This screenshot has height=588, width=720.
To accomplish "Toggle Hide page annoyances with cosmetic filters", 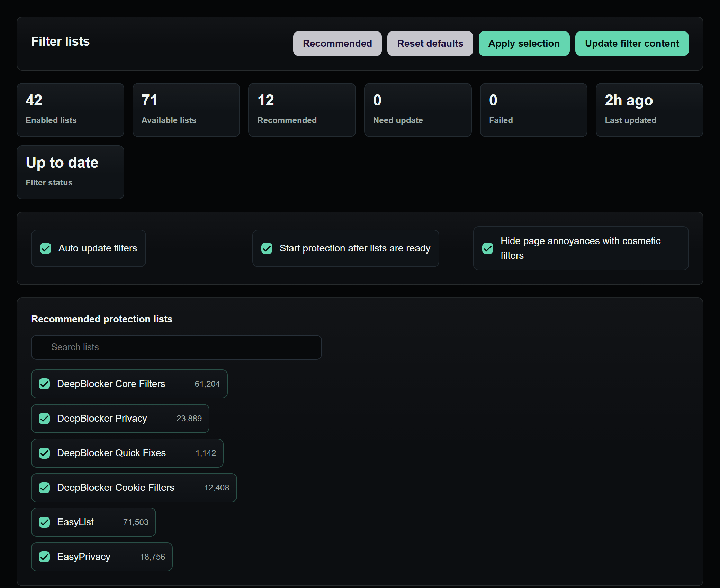I will pos(488,248).
